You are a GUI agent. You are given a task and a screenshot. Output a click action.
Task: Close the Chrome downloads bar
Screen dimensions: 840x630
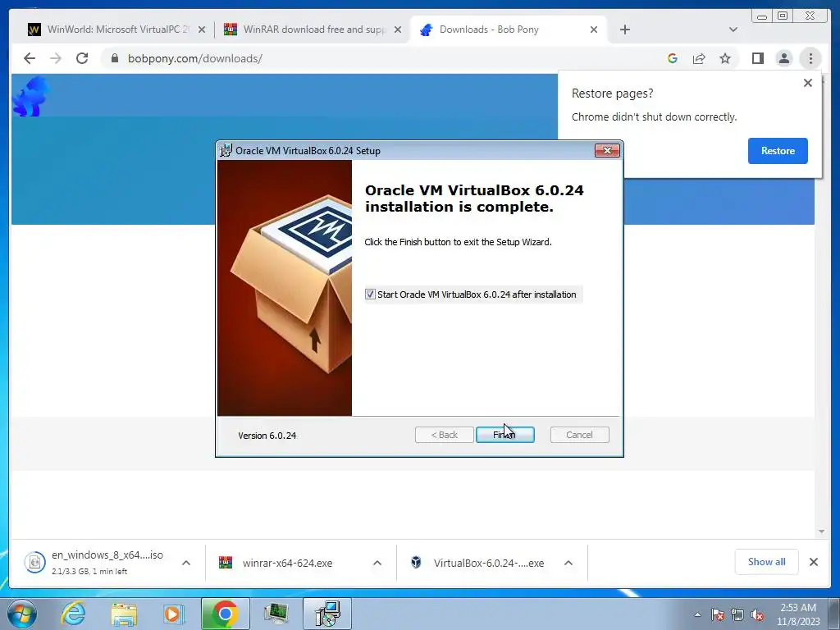tap(813, 561)
